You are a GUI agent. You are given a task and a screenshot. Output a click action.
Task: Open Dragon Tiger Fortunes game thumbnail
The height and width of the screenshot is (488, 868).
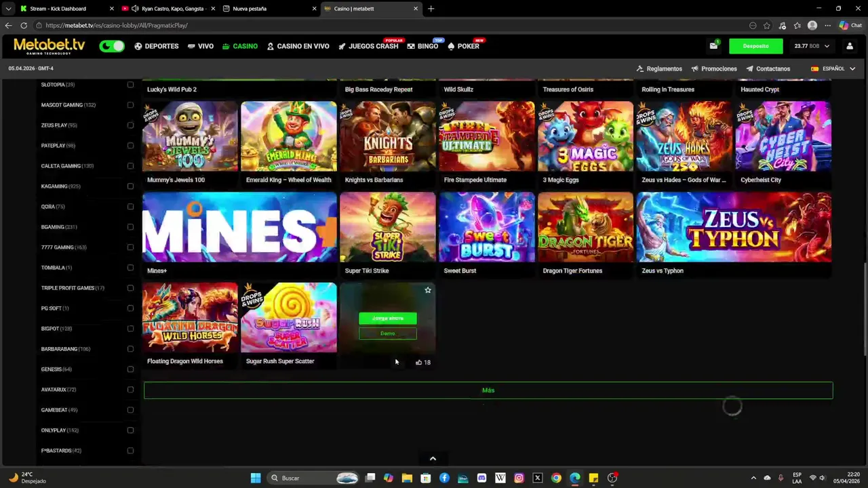click(x=585, y=227)
